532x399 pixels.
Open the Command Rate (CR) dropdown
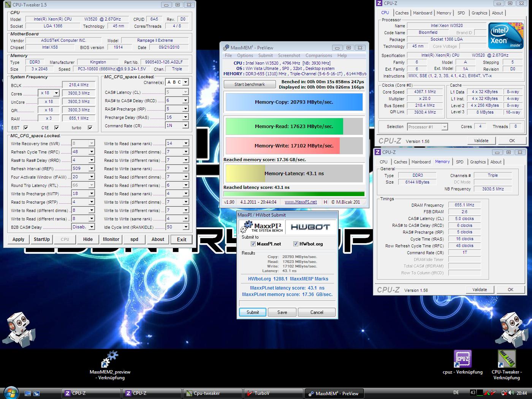pos(185,125)
